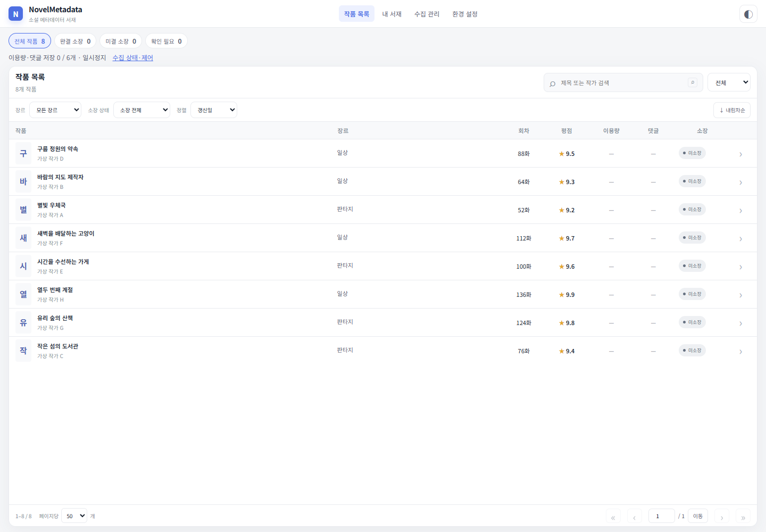The image size is (766, 532).
Task: Click the small search submit icon button
Action: [692, 82]
